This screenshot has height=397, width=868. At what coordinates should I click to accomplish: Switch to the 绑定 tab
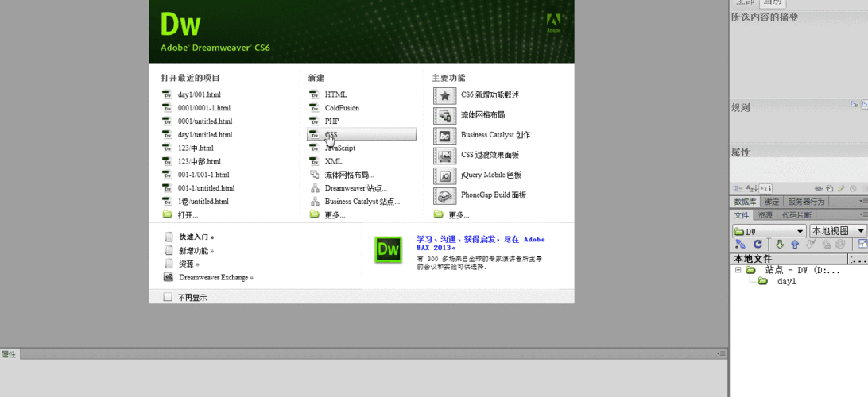point(772,202)
